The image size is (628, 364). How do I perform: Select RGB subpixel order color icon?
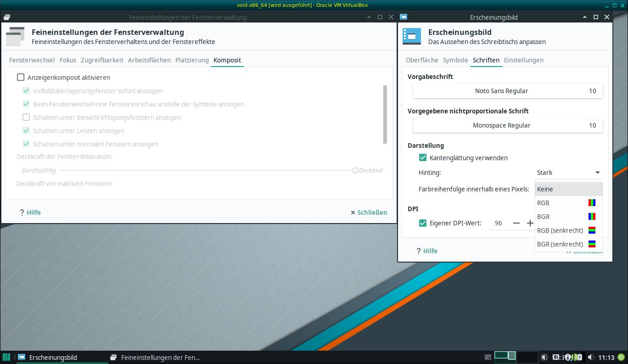point(592,203)
